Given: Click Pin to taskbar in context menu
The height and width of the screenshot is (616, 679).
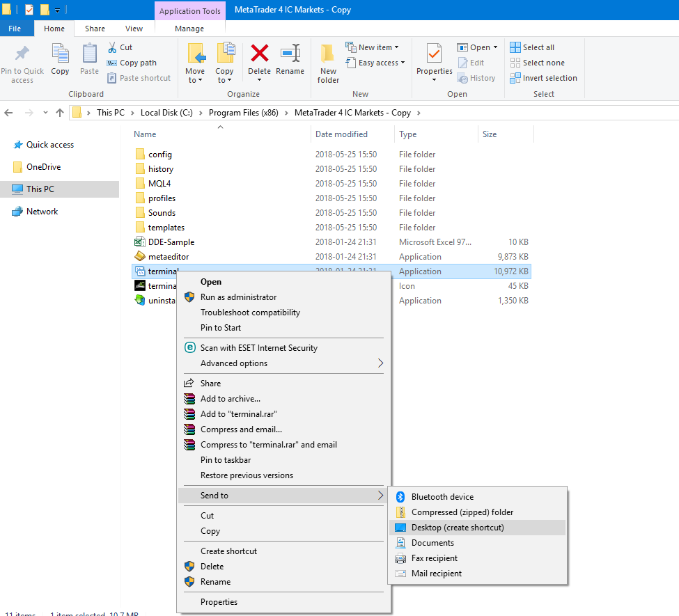Looking at the screenshot, I should pyautogui.click(x=225, y=460).
